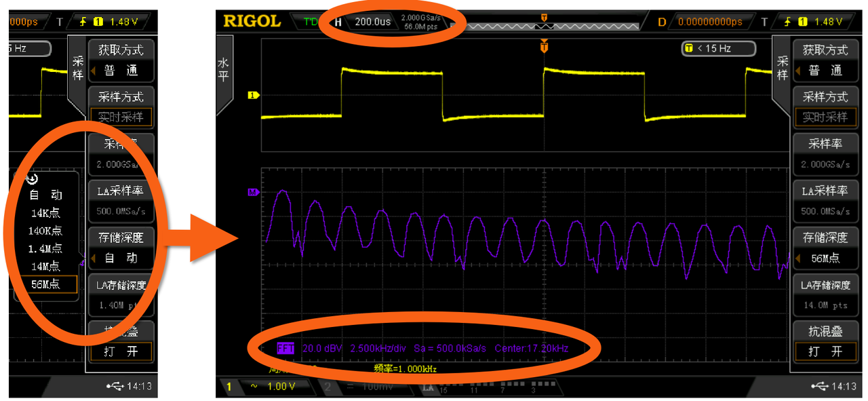
Task: Click the '< 15 Hz' frequency counter badge
Action: 717,48
